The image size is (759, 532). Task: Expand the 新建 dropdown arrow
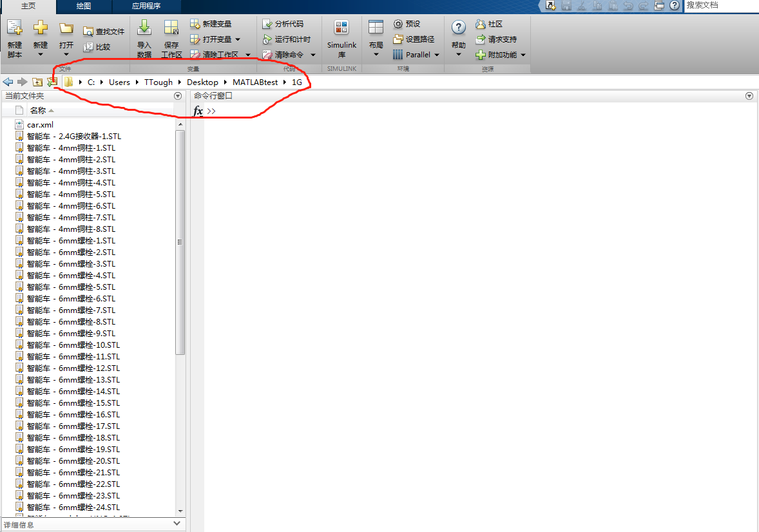pyautogui.click(x=40, y=54)
